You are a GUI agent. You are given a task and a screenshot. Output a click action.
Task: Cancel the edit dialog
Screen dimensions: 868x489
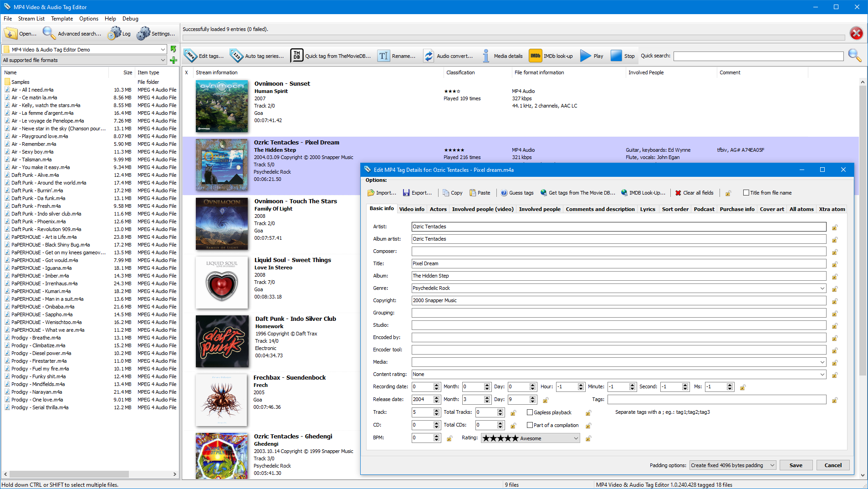[x=832, y=465]
